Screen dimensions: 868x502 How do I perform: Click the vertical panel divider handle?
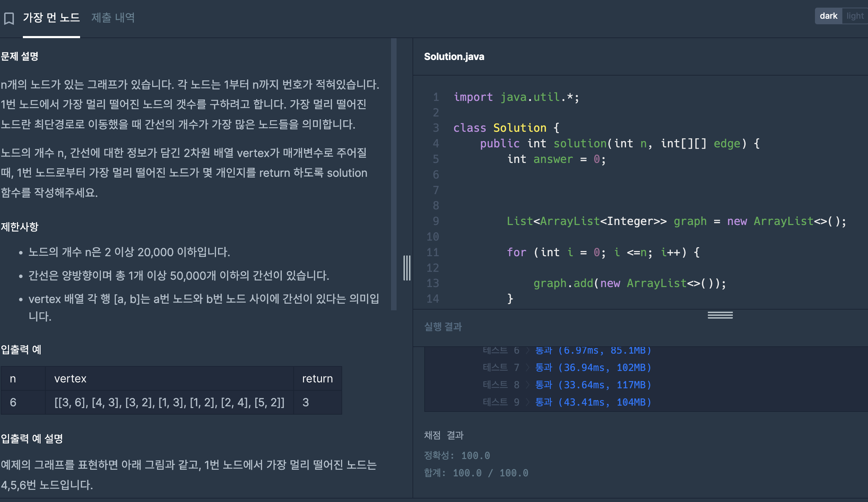click(x=407, y=268)
